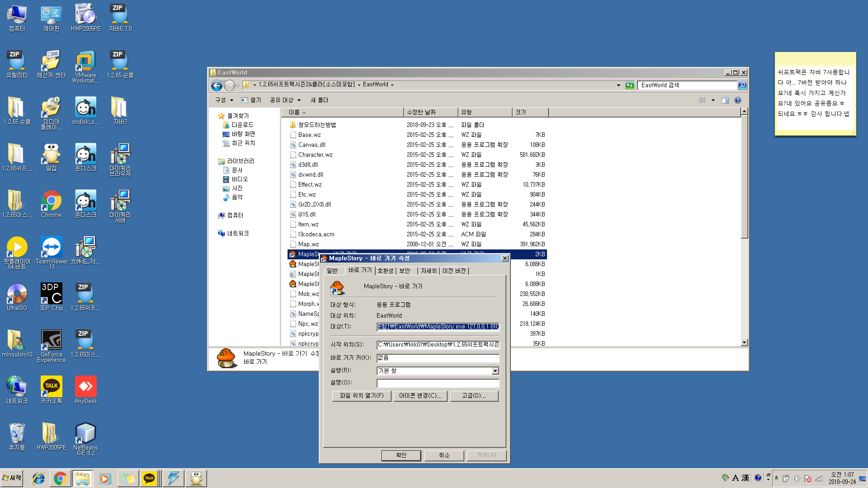Click 새 폴더 in the Explorer toolbar
The height and width of the screenshot is (488, 868).
point(319,100)
